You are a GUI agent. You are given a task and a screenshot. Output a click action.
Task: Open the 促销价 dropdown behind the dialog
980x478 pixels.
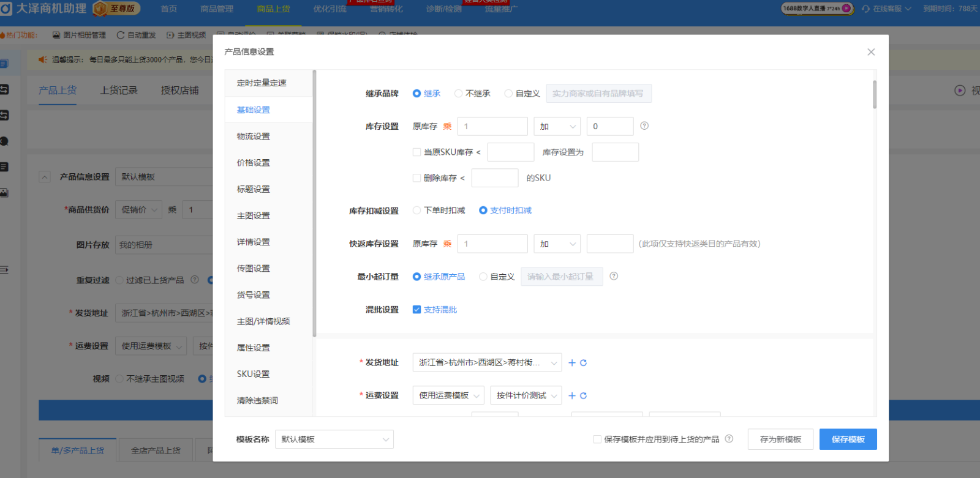click(x=138, y=209)
